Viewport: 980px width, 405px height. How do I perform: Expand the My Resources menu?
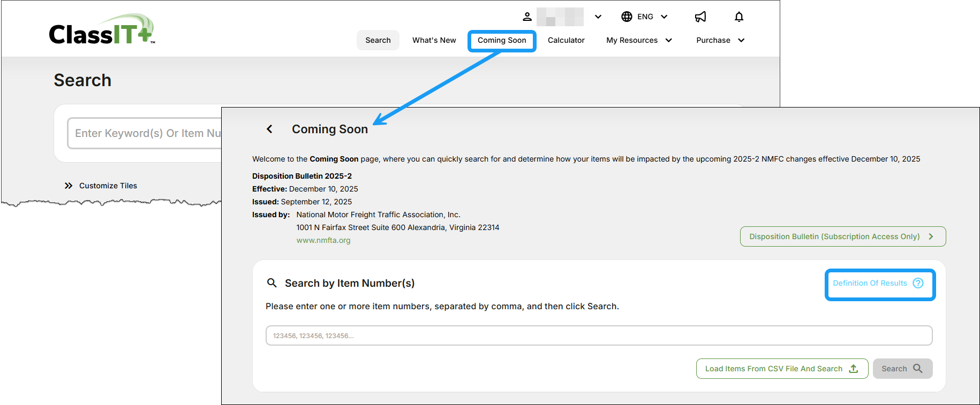[639, 40]
